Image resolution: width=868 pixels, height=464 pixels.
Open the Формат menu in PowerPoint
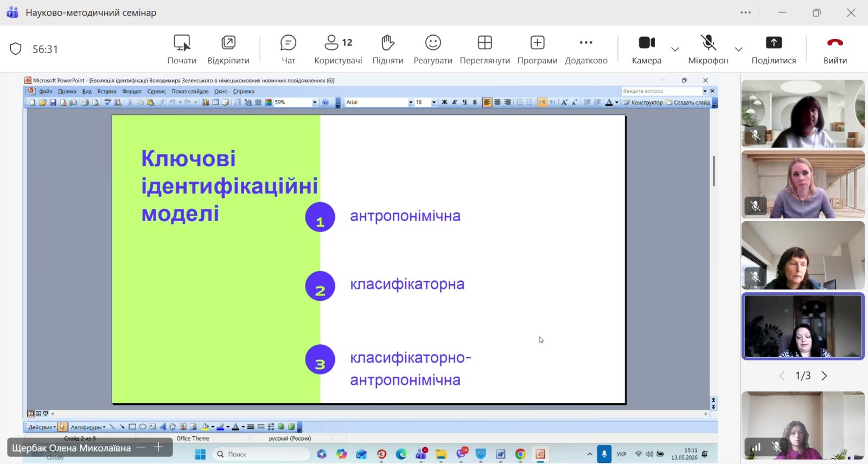(132, 92)
